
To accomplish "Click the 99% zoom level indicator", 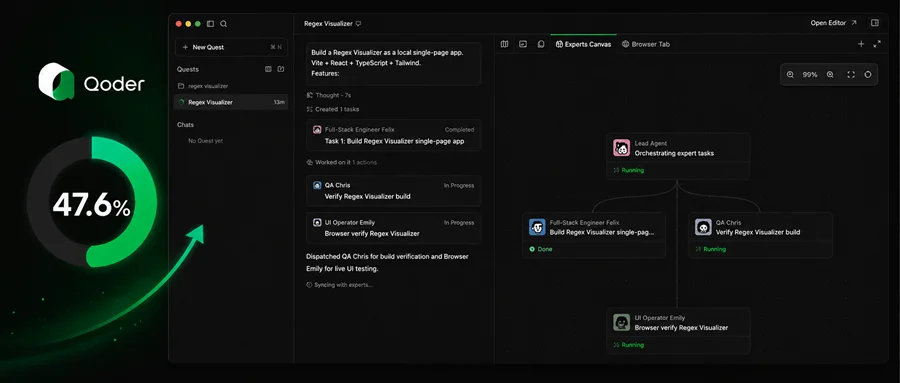I will (x=810, y=75).
